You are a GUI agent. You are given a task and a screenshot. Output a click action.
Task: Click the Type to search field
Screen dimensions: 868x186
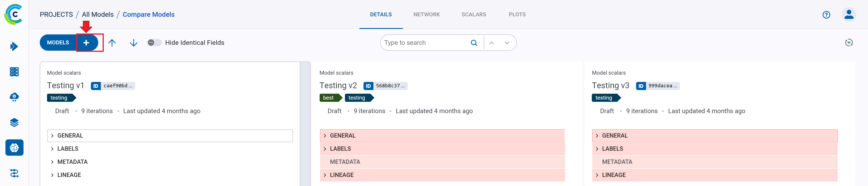click(x=425, y=43)
